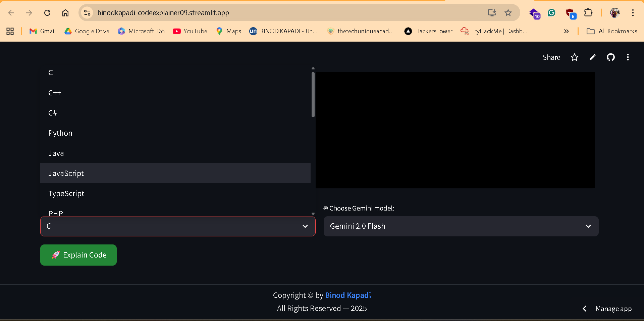
Task: Click the Explain Code button
Action: (x=78, y=255)
